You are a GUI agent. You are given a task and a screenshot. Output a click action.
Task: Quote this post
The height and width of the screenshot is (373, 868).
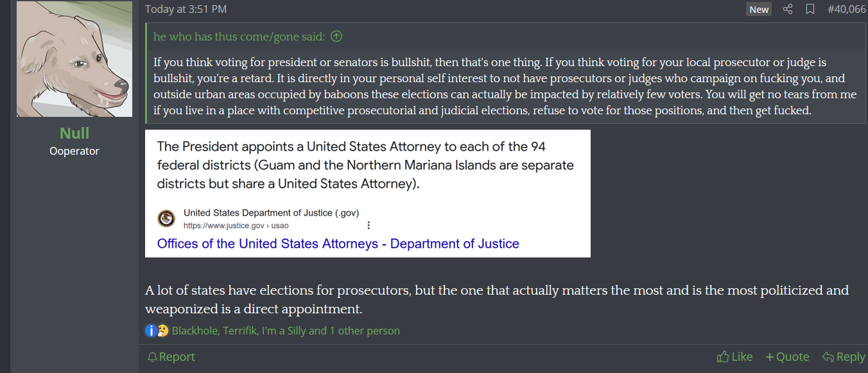point(787,357)
